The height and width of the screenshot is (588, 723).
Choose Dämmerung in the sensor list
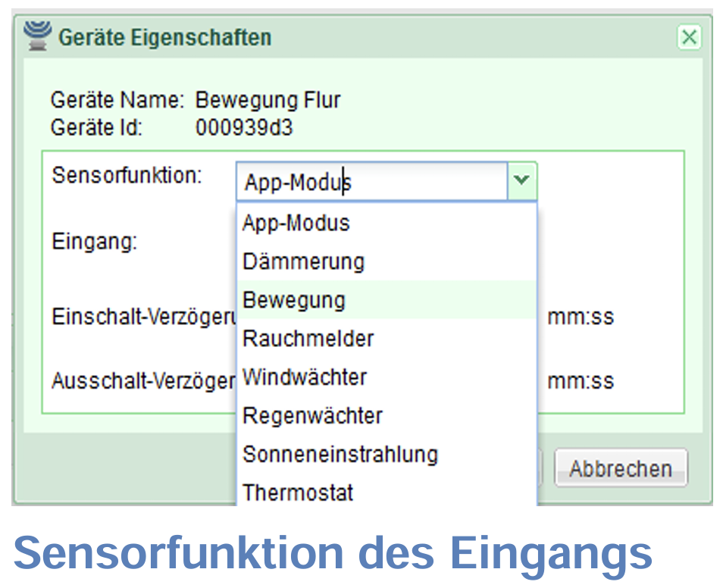click(303, 262)
